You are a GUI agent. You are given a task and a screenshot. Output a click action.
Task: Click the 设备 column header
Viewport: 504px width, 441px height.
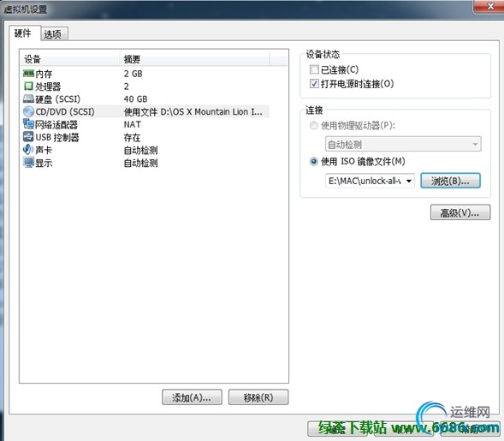point(70,59)
